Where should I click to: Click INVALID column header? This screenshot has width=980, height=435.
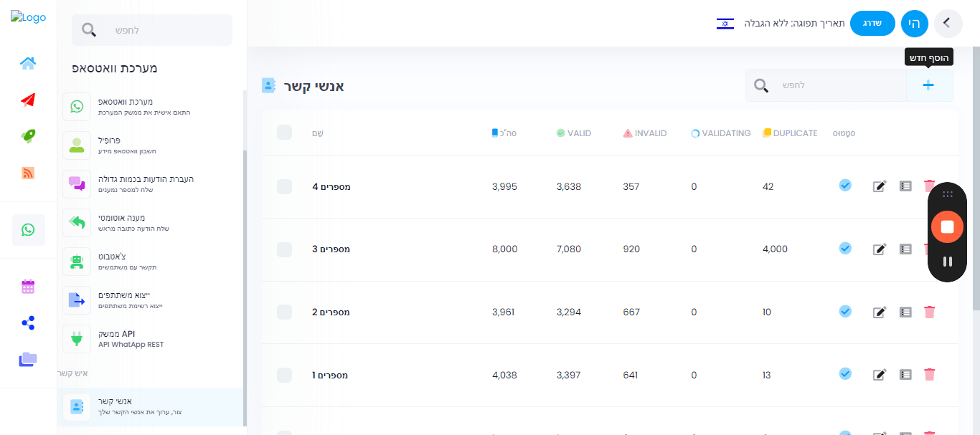[645, 133]
